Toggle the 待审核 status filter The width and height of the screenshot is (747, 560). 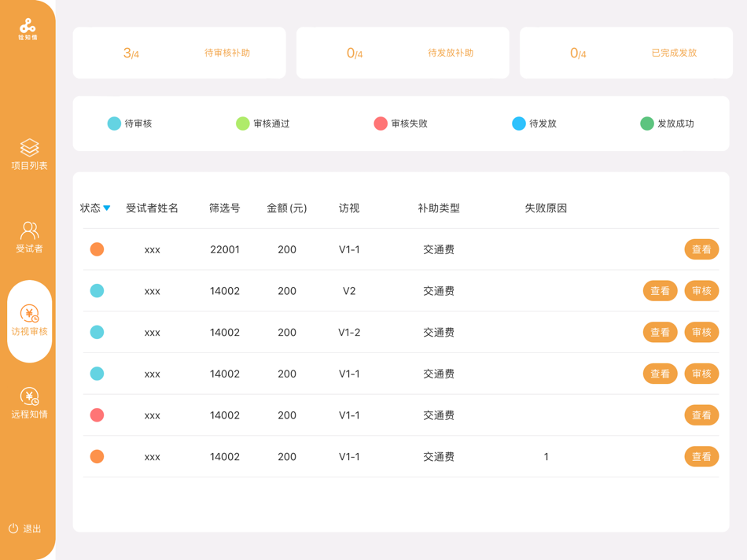(113, 123)
